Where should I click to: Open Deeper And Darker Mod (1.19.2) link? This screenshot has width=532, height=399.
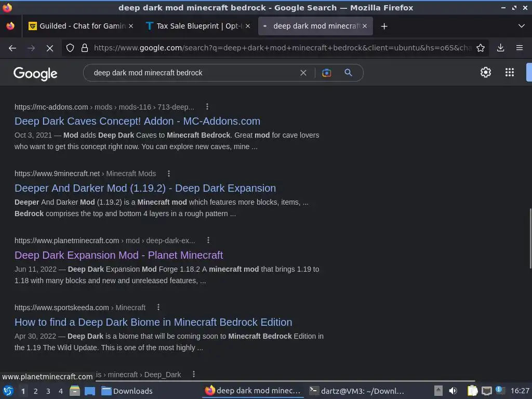coord(145,188)
